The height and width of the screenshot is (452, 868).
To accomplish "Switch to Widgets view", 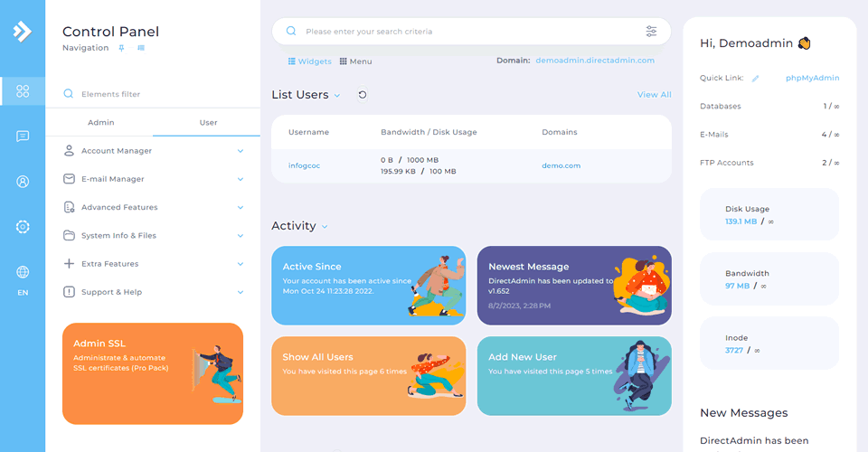I will point(309,61).
